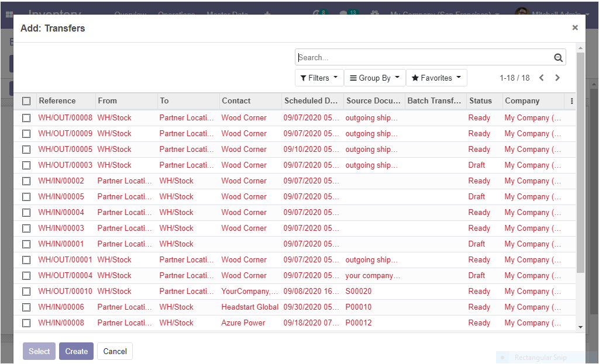This screenshot has width=599, height=364.
Task: Sort by Batch Transfer column header
Action: coord(434,100)
